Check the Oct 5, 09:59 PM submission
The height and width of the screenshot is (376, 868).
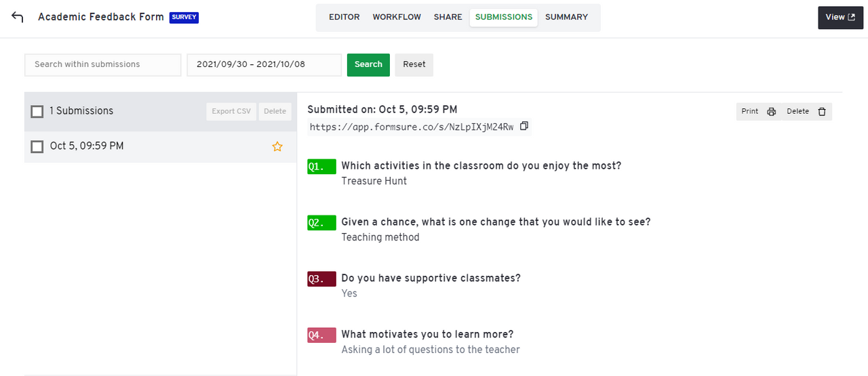(x=37, y=146)
